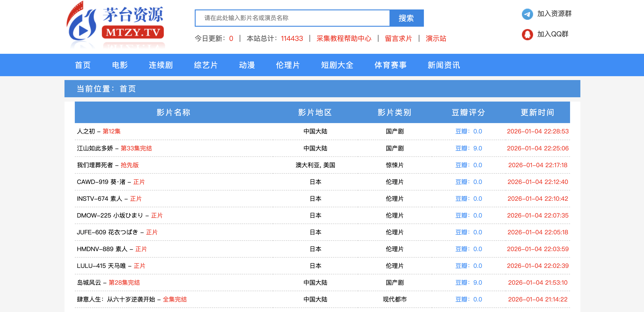Open the 采集教程帮助中心 link
644x312 pixels.
344,39
